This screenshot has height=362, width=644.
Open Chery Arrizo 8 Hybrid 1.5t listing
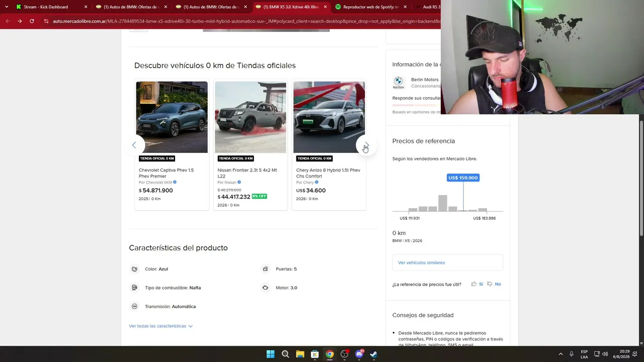click(x=328, y=173)
